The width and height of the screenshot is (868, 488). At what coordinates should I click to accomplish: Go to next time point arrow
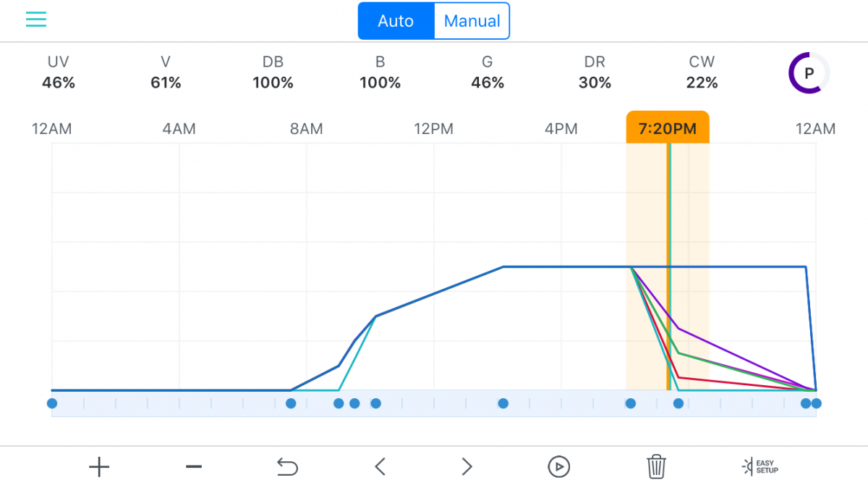click(467, 467)
